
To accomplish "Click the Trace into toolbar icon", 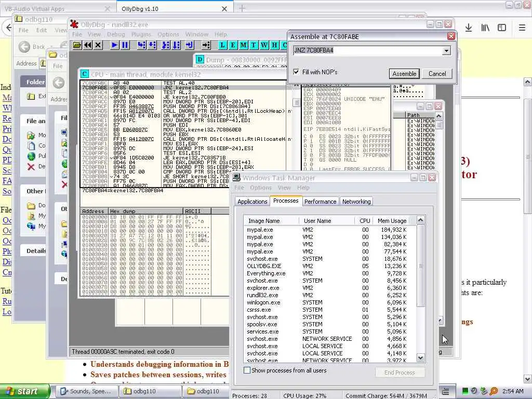I will (x=166, y=45).
